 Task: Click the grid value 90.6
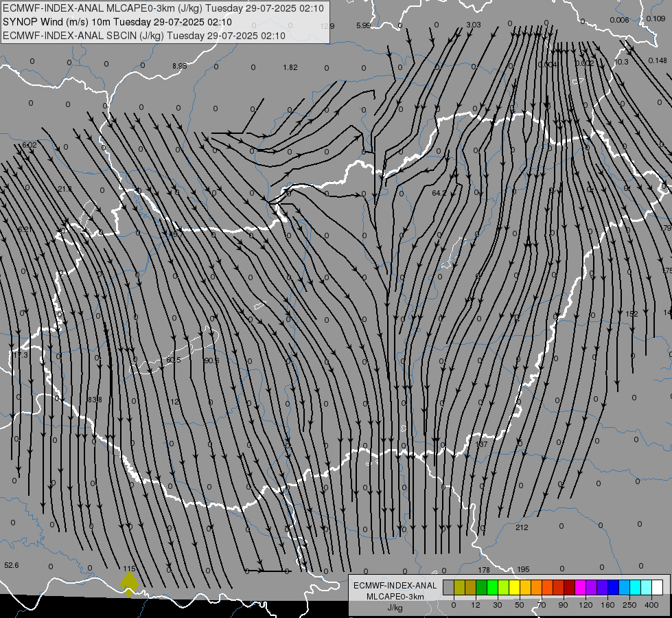click(x=211, y=360)
